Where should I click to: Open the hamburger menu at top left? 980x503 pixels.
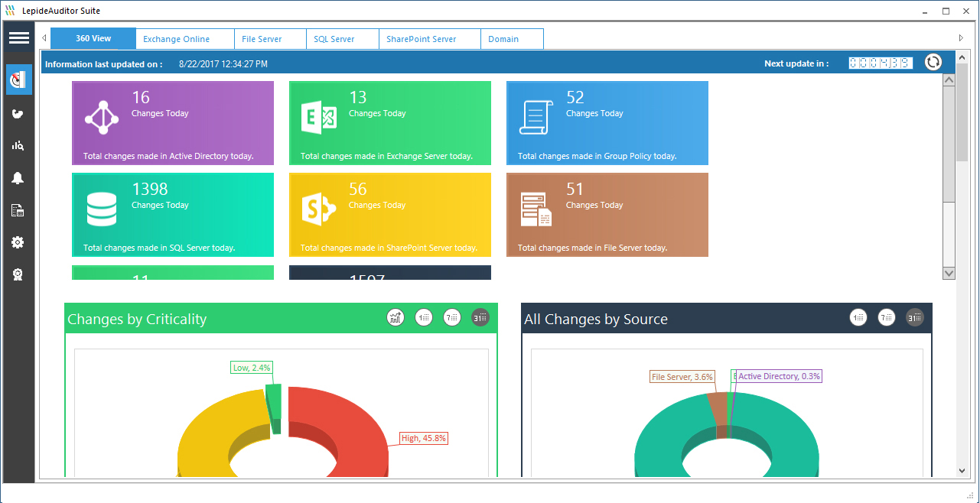click(x=18, y=37)
